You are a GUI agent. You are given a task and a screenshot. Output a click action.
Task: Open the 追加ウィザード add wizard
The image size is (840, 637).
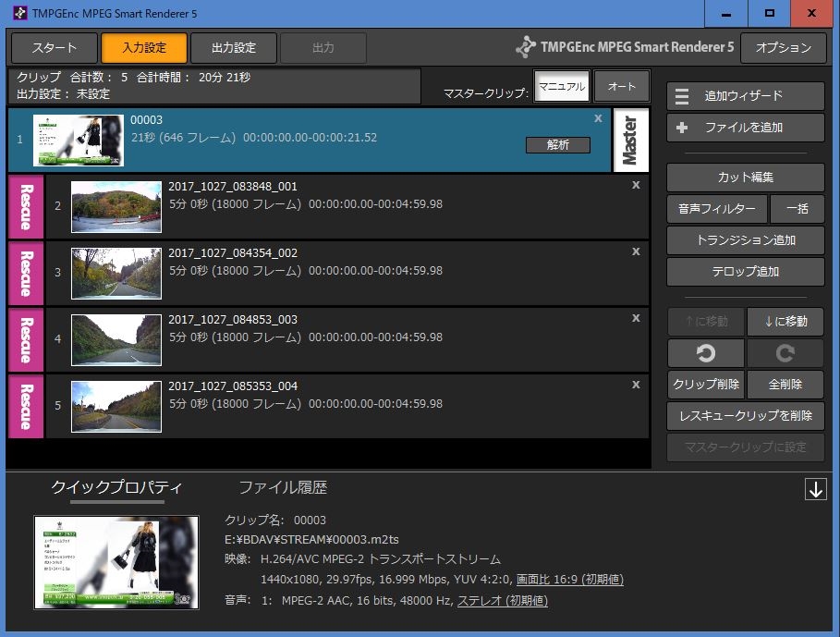pos(745,96)
